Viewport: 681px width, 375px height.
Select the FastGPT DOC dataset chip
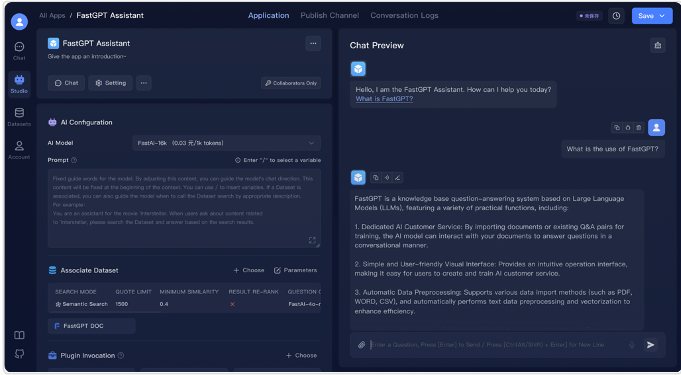pyautogui.click(x=92, y=326)
